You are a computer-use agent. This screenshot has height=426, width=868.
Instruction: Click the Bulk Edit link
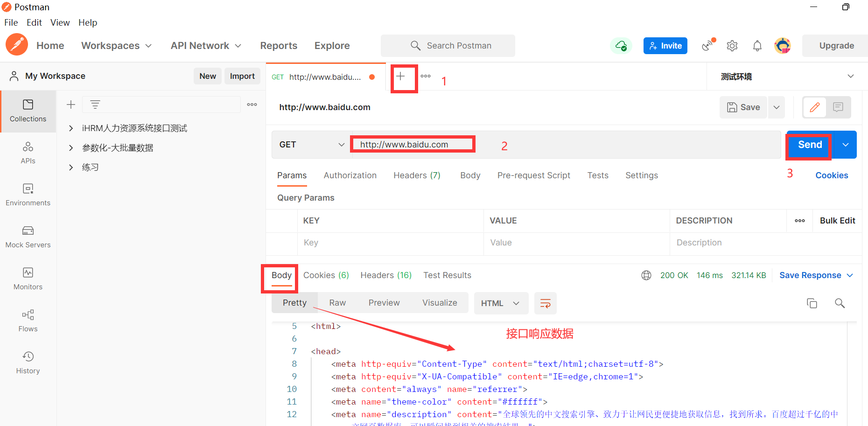(x=837, y=221)
